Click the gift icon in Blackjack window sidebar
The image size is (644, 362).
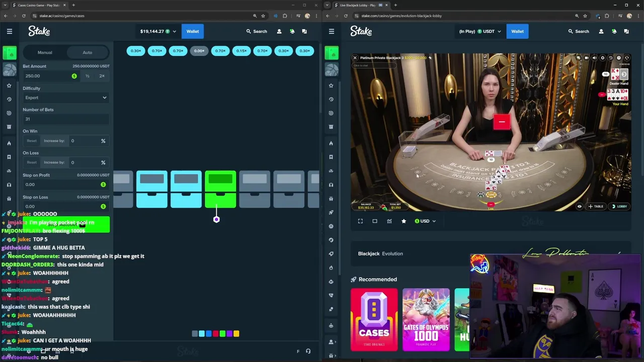pyautogui.click(x=331, y=199)
